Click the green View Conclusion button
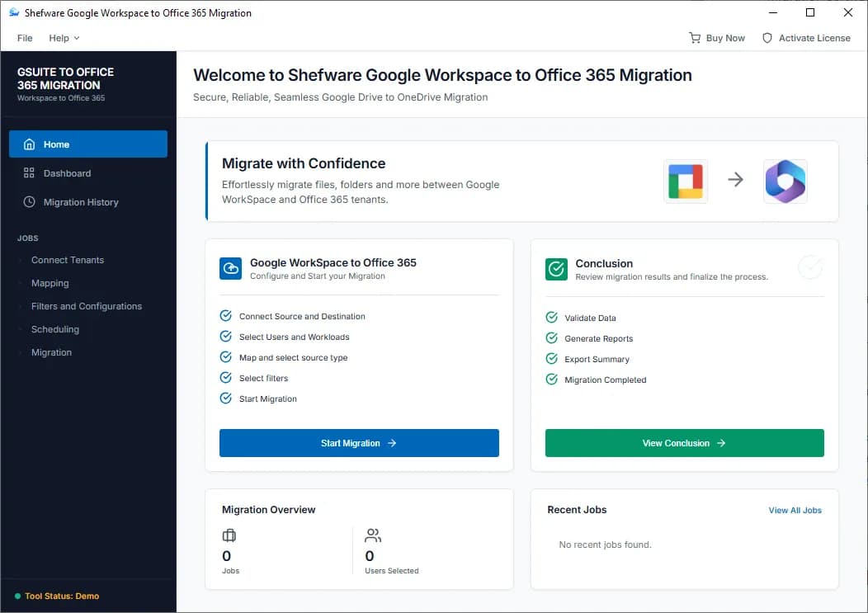The image size is (868, 613). click(684, 443)
